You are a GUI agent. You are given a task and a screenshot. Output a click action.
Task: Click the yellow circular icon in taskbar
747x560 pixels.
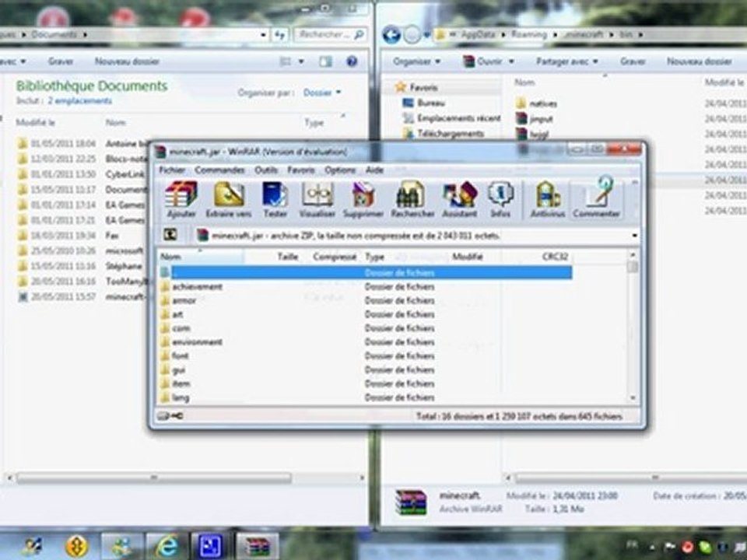click(77, 546)
